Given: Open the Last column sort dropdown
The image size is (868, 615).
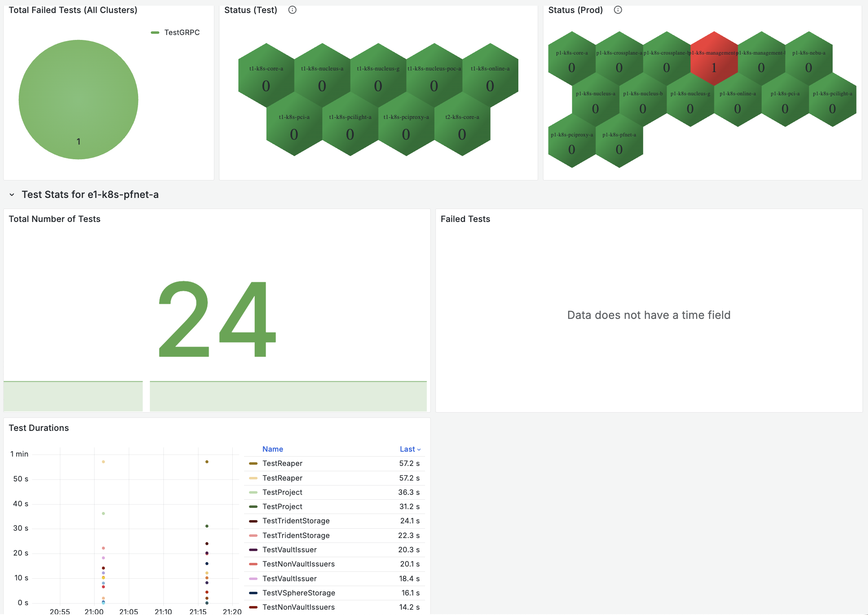Looking at the screenshot, I should (x=410, y=449).
